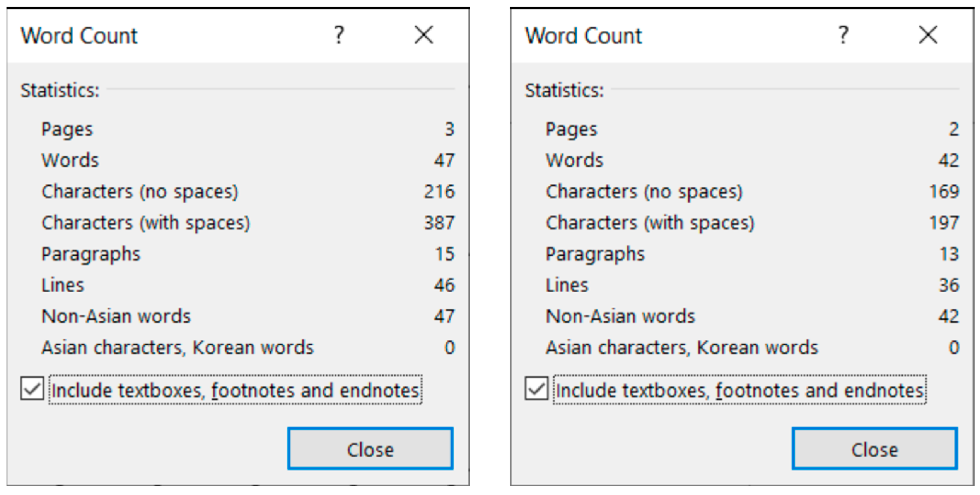Click the Word Count title showing 2 pages
The width and height of the screenshot is (980, 495).
pyautogui.click(x=583, y=36)
